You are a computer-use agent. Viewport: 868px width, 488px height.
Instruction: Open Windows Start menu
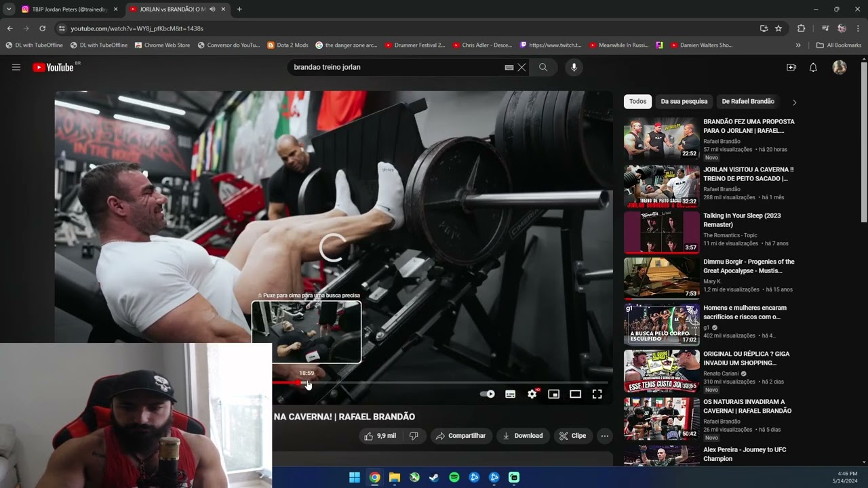[x=355, y=477]
